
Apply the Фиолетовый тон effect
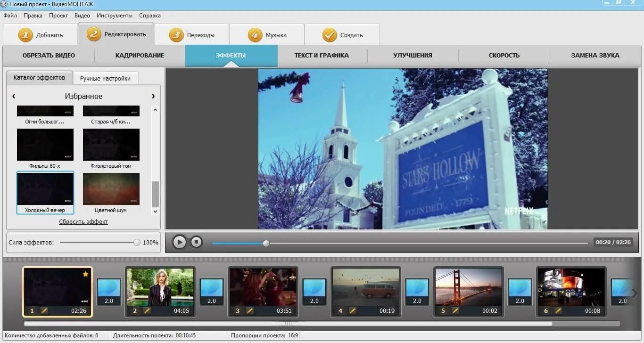click(x=111, y=149)
